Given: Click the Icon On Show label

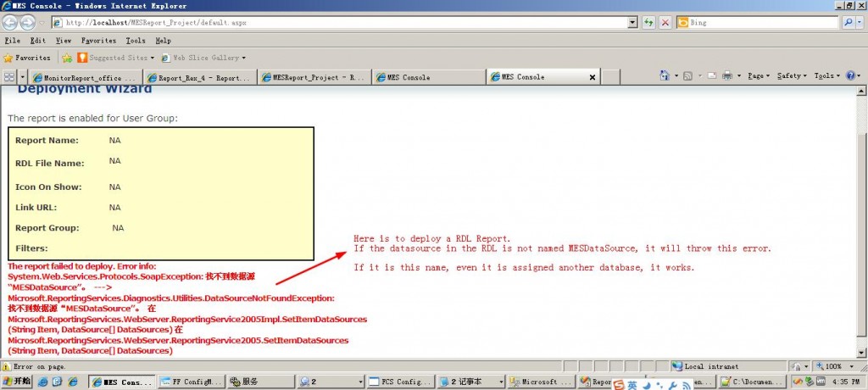Looking at the screenshot, I should (48, 187).
